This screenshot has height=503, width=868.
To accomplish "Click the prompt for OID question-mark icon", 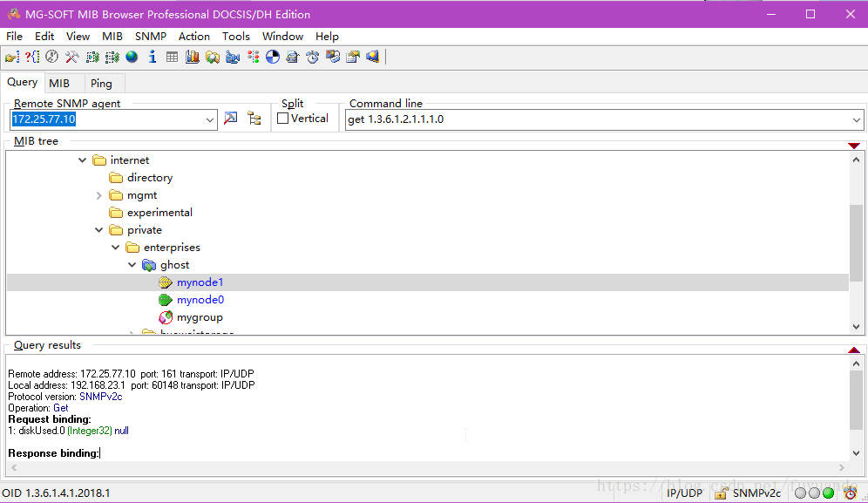I will [x=32, y=57].
